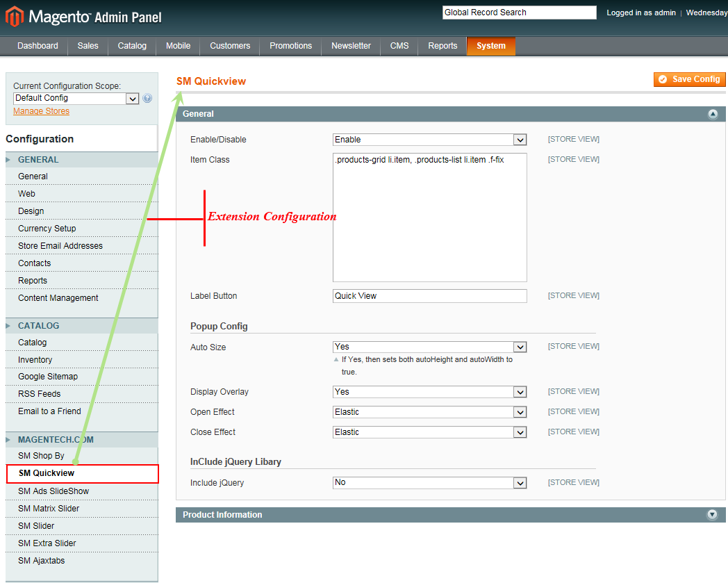Image resolution: width=728 pixels, height=583 pixels.
Task: Collapse the MAGENTECH.COM sidebar group
Action: pos(82,439)
